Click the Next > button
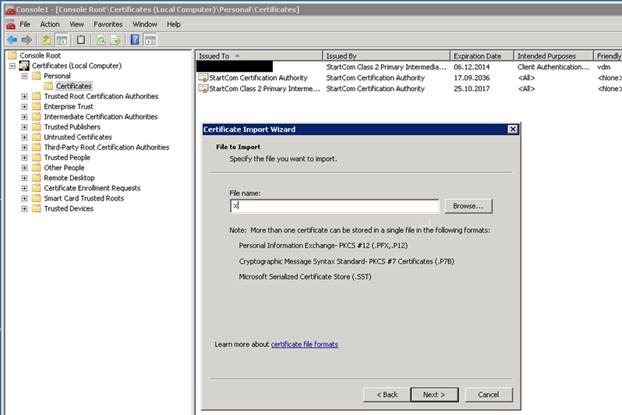The image size is (622, 415). (433, 394)
